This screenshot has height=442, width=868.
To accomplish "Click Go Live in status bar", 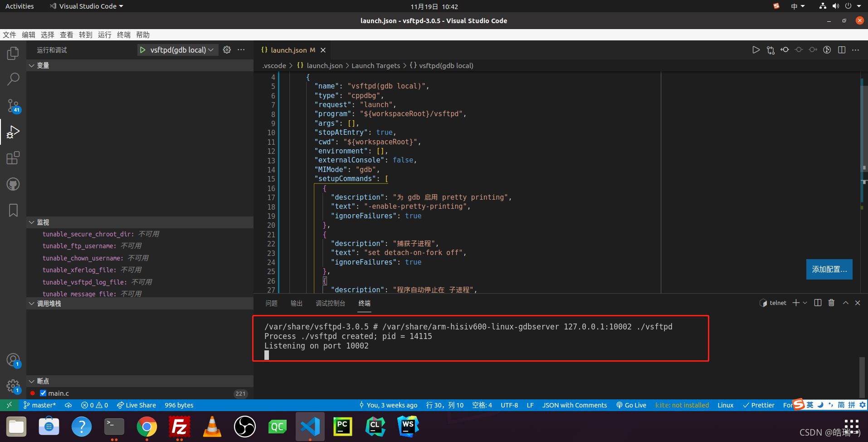I will (x=631, y=405).
